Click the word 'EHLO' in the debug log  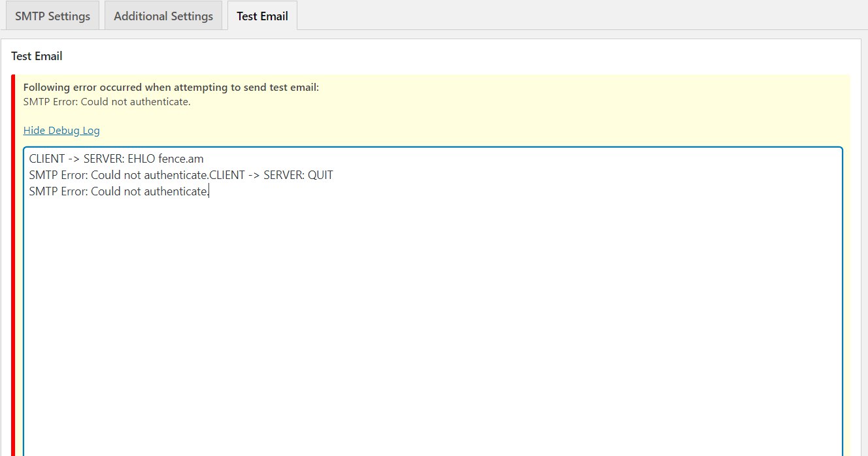[141, 159]
